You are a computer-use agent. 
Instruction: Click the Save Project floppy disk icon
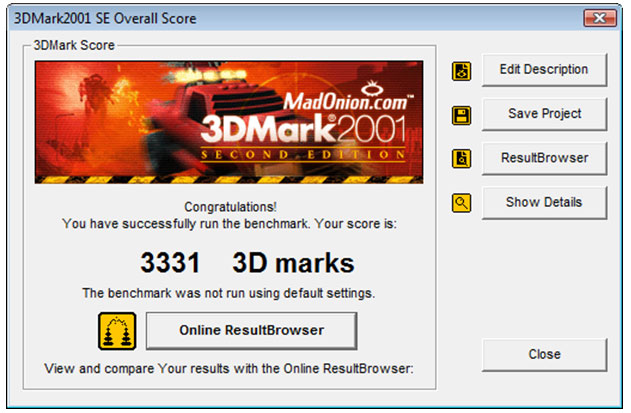[461, 116]
